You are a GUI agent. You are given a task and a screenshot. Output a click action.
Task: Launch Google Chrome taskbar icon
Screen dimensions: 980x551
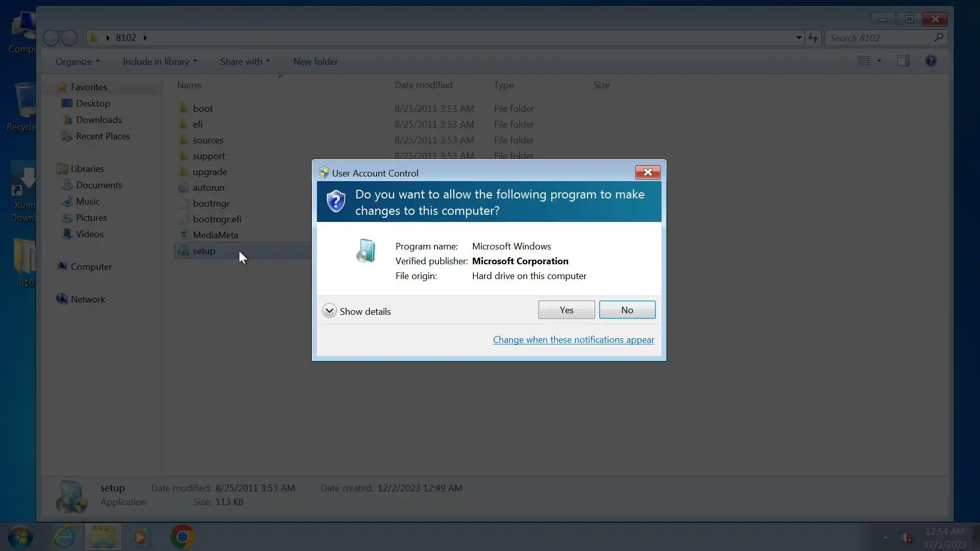click(182, 537)
